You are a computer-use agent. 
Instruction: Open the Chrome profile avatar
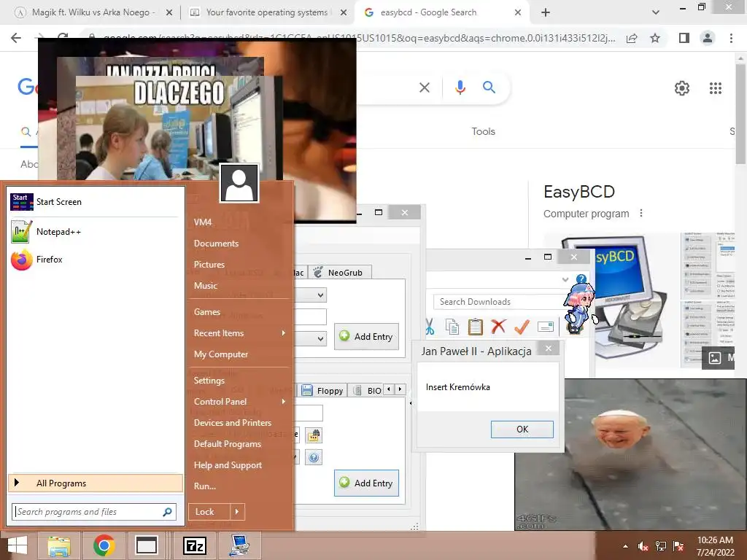pos(708,38)
